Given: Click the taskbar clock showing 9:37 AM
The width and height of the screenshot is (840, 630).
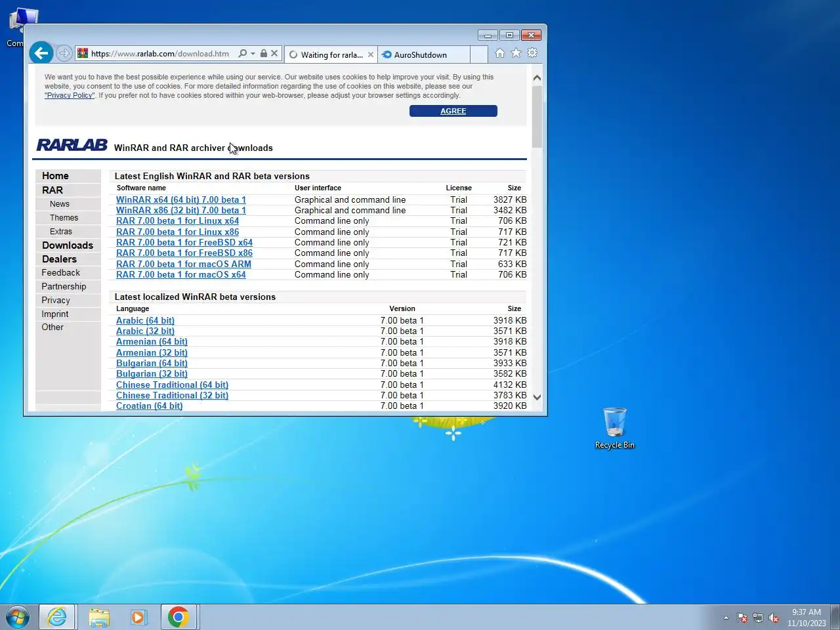Looking at the screenshot, I should [807, 618].
